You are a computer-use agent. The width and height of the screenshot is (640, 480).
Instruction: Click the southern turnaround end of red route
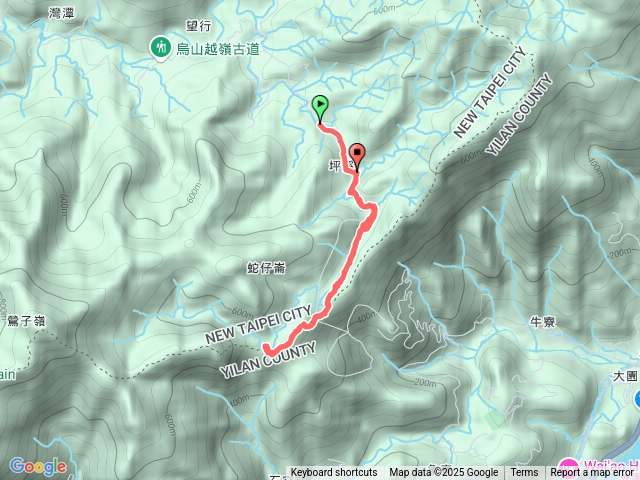pyautogui.click(x=267, y=349)
